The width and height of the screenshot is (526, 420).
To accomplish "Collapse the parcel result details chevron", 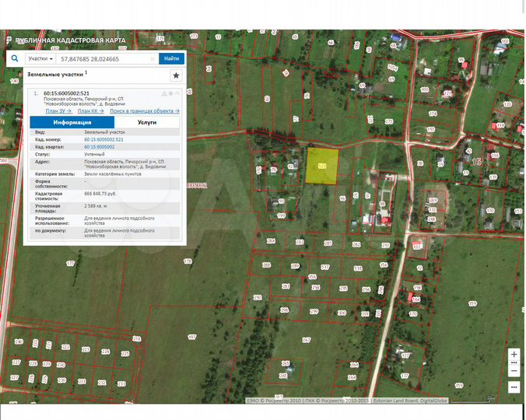I will 177,93.
